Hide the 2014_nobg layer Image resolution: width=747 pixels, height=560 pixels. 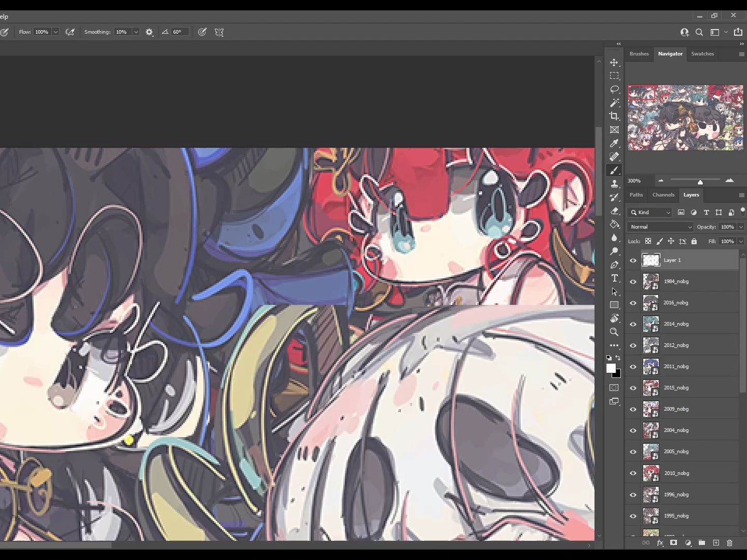pos(633,324)
